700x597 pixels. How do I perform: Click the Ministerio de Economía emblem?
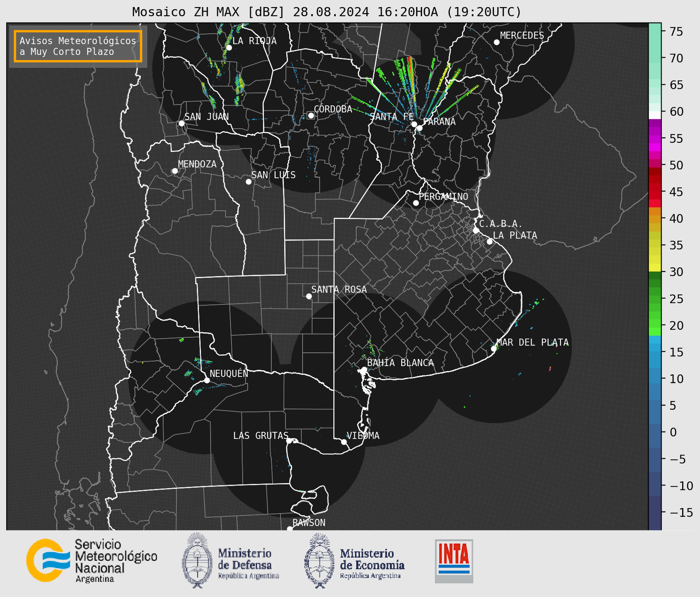[x=319, y=560]
